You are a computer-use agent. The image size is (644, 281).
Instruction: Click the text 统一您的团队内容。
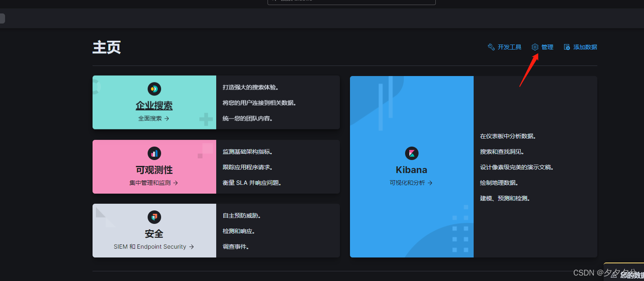click(x=248, y=118)
